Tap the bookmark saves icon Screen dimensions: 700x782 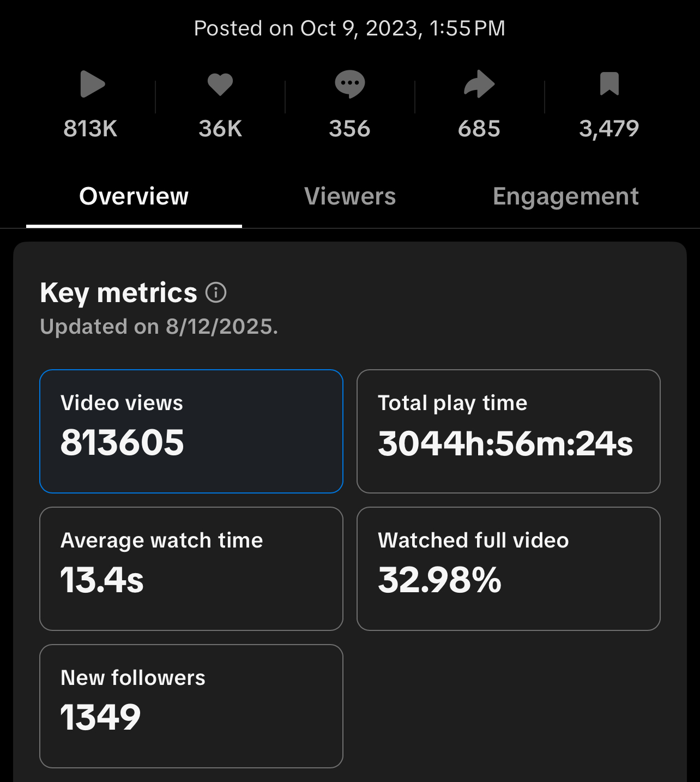tap(609, 84)
